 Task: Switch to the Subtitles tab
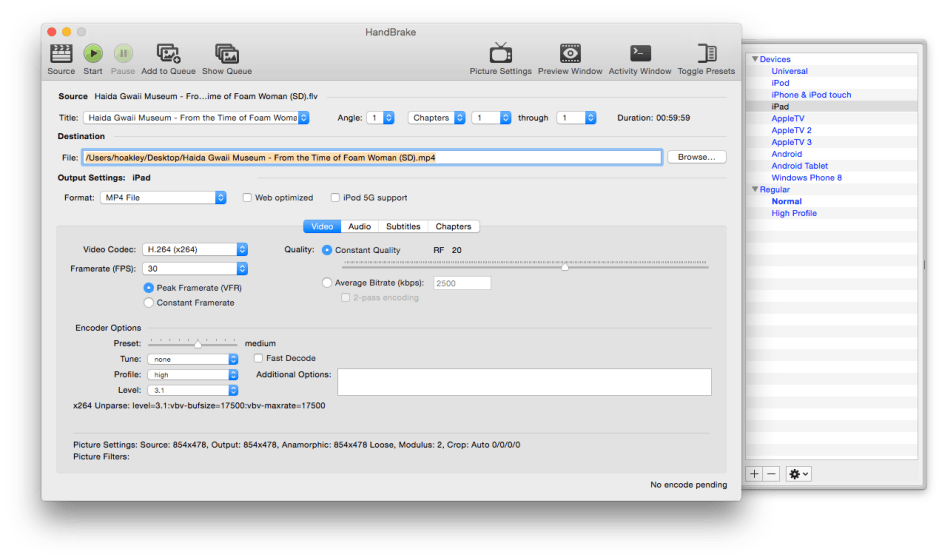coord(403,227)
